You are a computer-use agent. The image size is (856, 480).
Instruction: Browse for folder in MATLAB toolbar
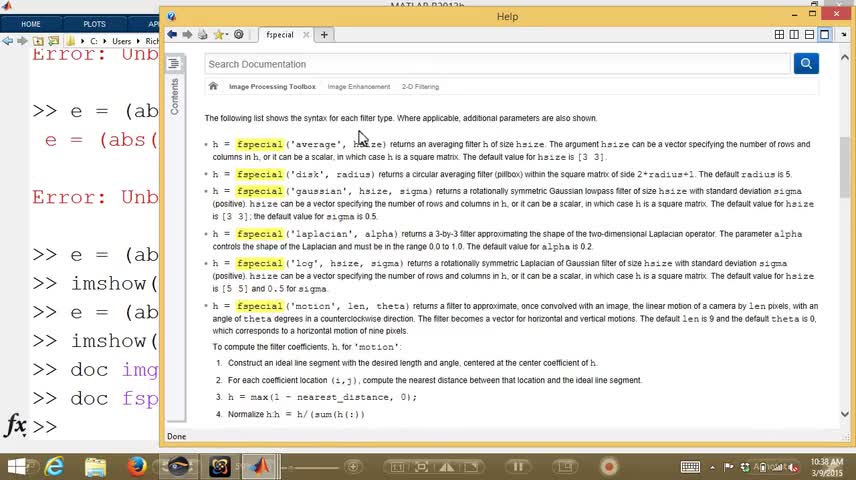coord(54,41)
